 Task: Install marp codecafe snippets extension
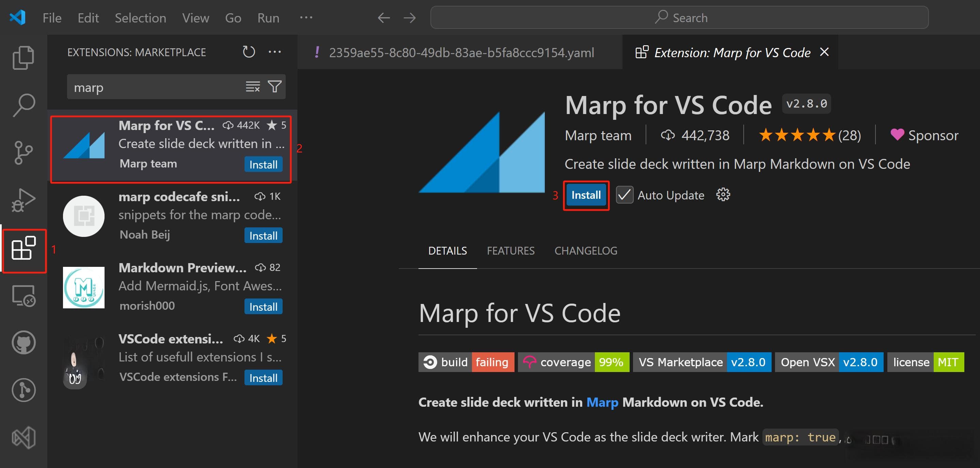point(263,235)
